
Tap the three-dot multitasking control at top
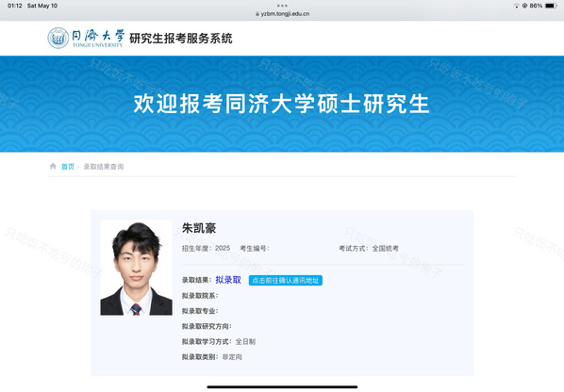(x=282, y=6)
